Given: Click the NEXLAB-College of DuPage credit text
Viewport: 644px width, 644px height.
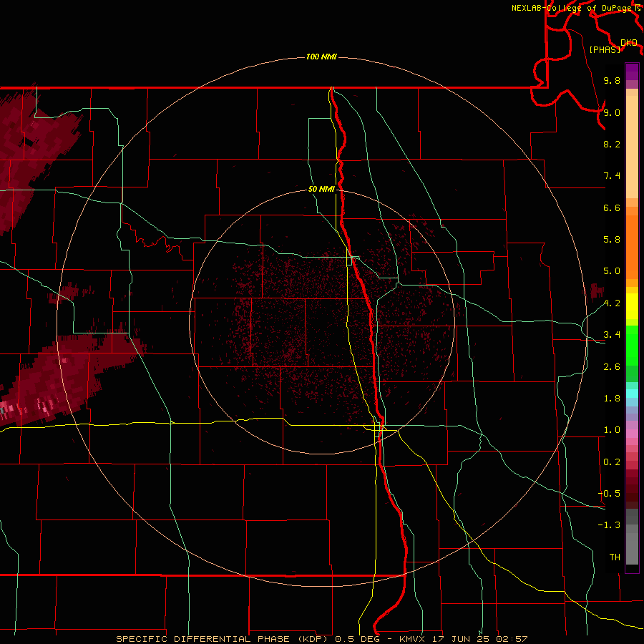Looking at the screenshot, I should tap(572, 8).
